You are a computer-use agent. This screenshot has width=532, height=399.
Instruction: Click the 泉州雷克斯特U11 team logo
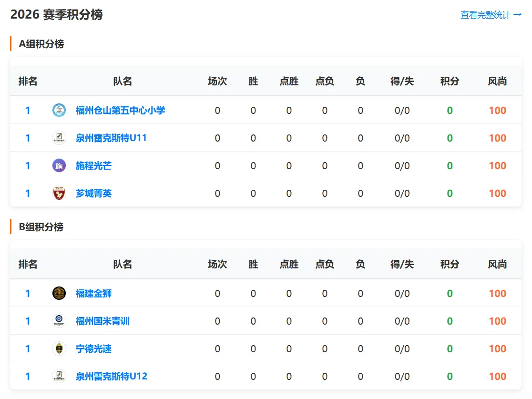59,138
